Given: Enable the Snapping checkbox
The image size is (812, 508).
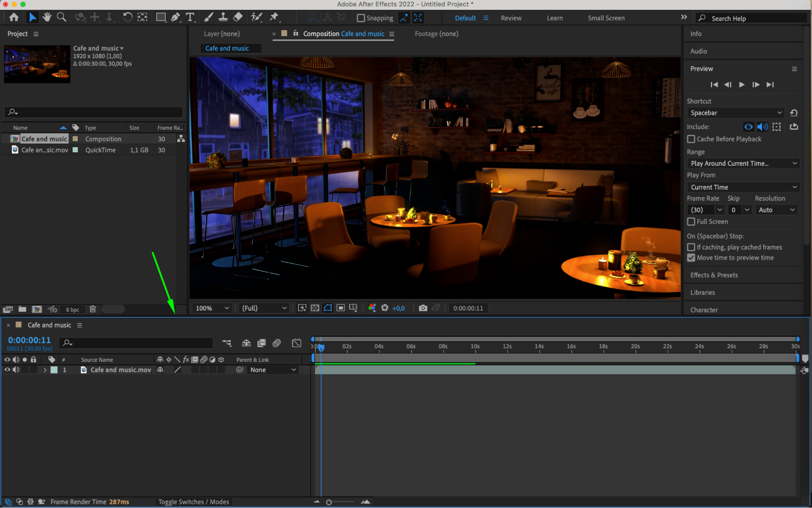Looking at the screenshot, I should [360, 18].
